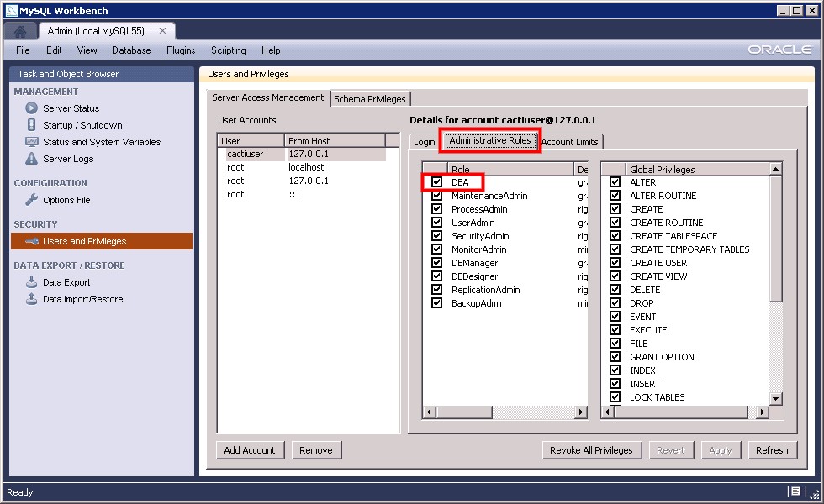This screenshot has width=824, height=504.
Task: Open the Help menu
Action: point(271,50)
